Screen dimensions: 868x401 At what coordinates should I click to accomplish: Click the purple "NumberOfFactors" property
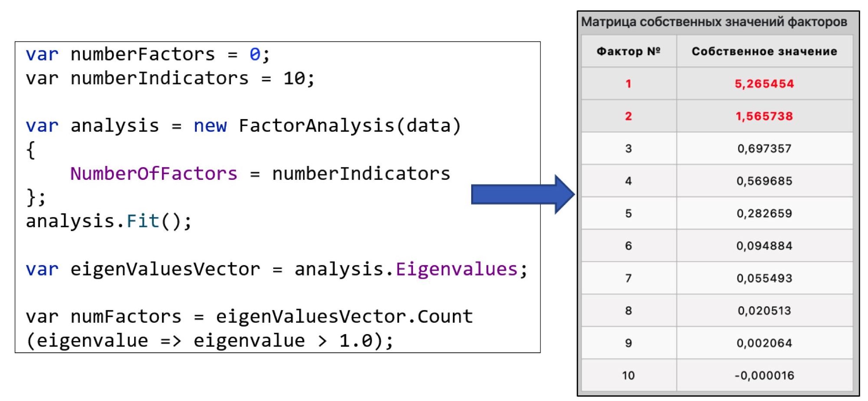(154, 174)
